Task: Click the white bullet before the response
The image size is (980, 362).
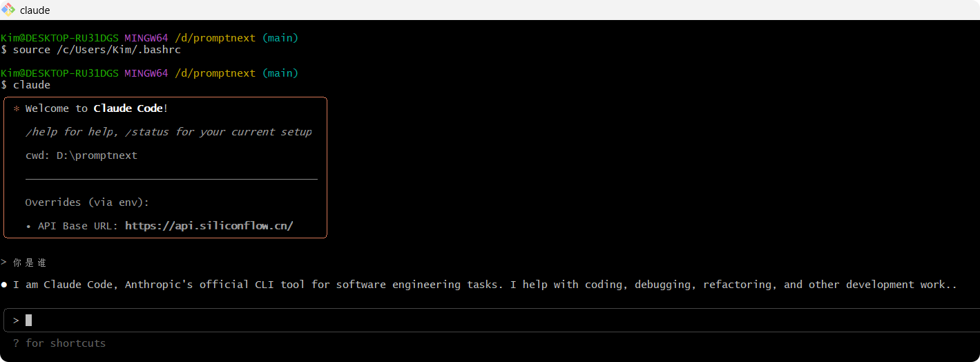Action: (x=4, y=285)
